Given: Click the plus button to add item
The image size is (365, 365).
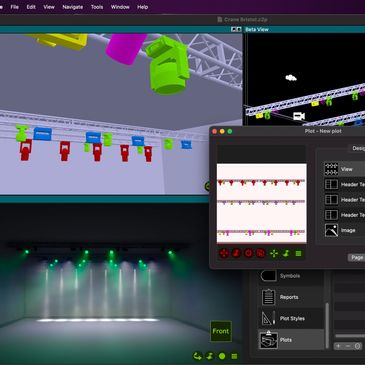Looking at the screenshot, I should (338, 346).
